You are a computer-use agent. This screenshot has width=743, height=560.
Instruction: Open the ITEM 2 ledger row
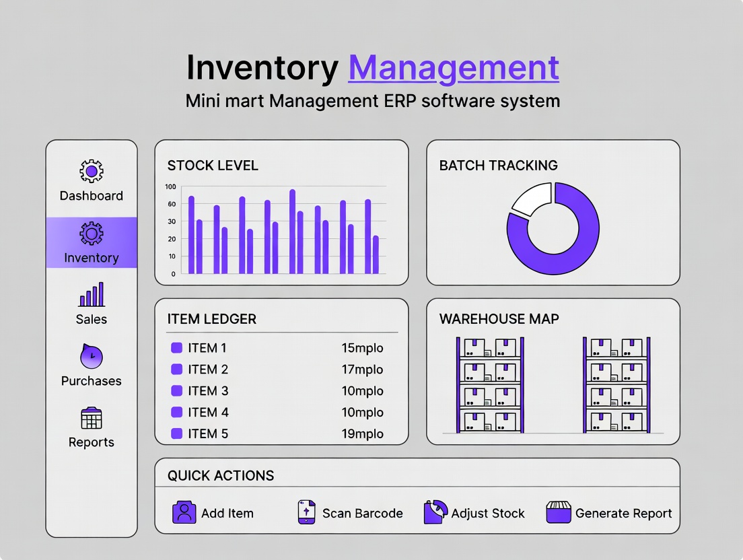pyautogui.click(x=277, y=370)
